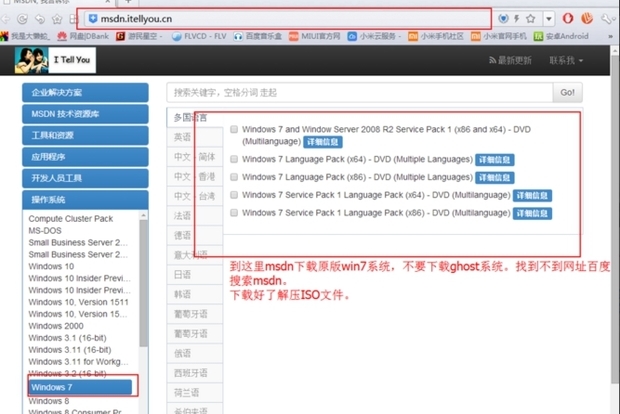Select Windows 10, Version 1511 entry
The image size is (620, 414).
pyautogui.click(x=78, y=302)
